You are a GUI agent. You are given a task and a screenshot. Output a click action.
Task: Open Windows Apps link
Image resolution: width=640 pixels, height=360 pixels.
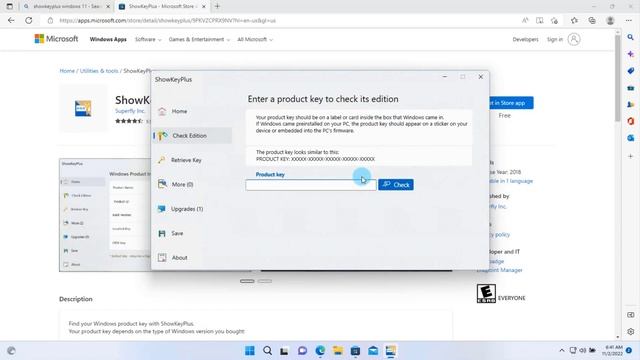click(x=108, y=40)
